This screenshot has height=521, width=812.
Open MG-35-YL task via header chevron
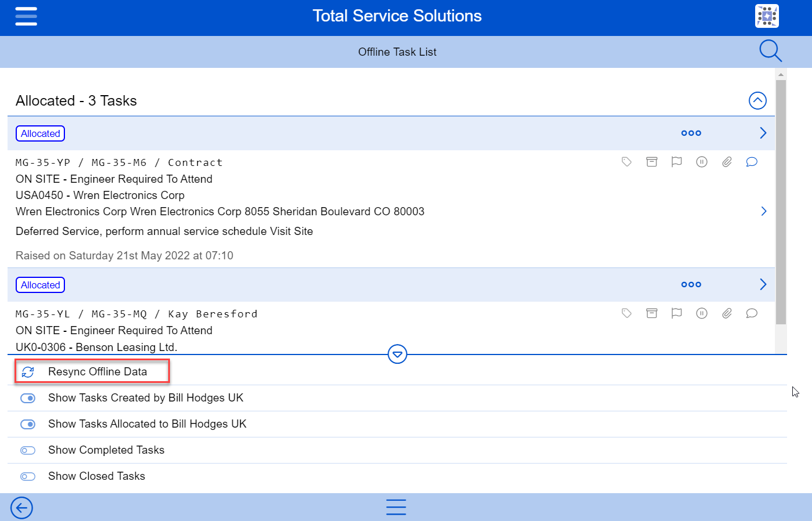pyautogui.click(x=763, y=284)
